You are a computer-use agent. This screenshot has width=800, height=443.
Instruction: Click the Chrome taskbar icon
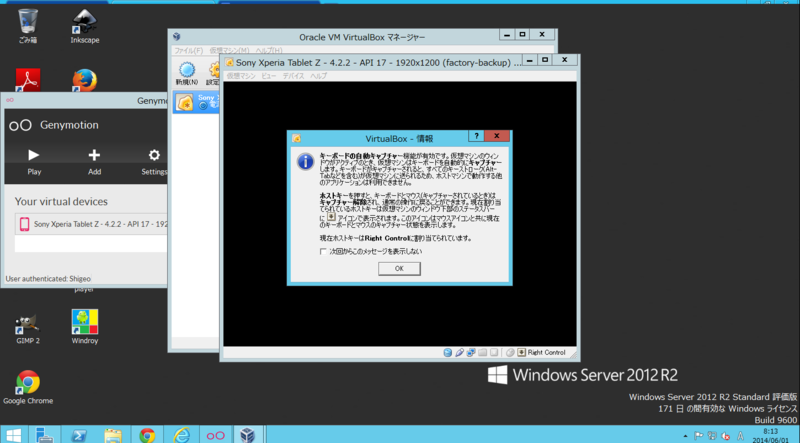point(147,435)
